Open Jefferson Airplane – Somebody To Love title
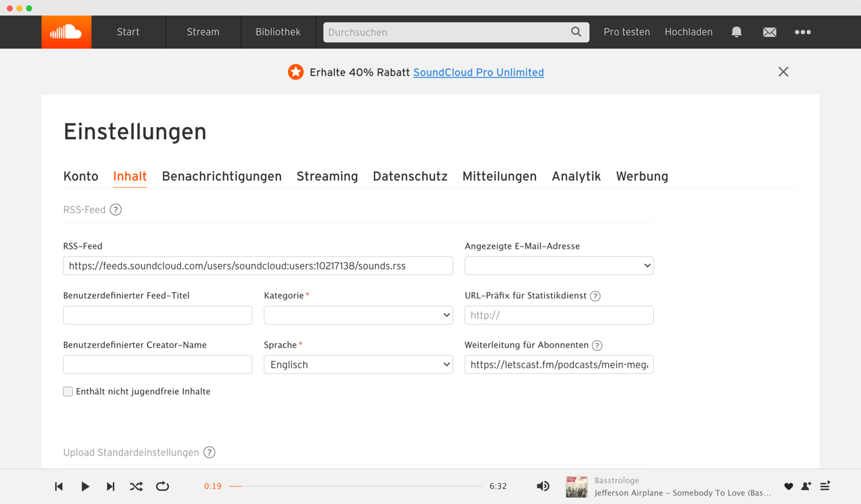 point(683,493)
